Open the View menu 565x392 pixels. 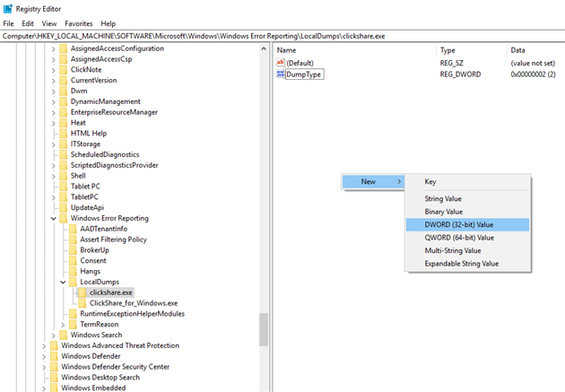click(49, 24)
